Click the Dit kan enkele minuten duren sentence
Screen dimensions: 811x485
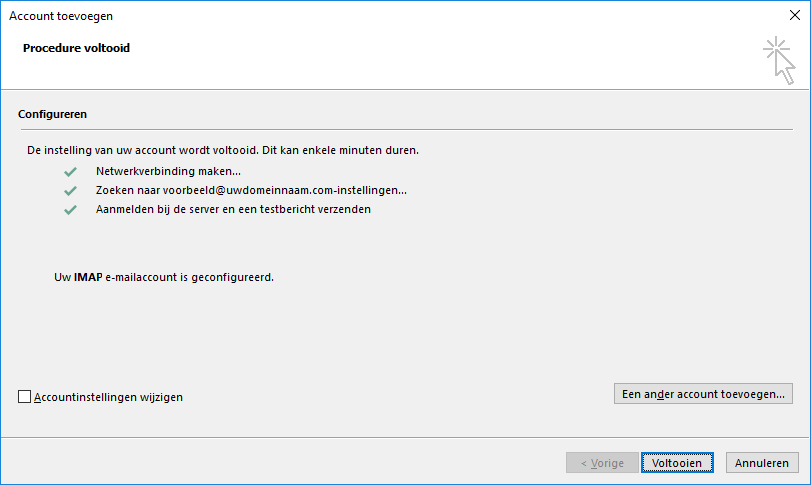pyautogui.click(x=340, y=150)
